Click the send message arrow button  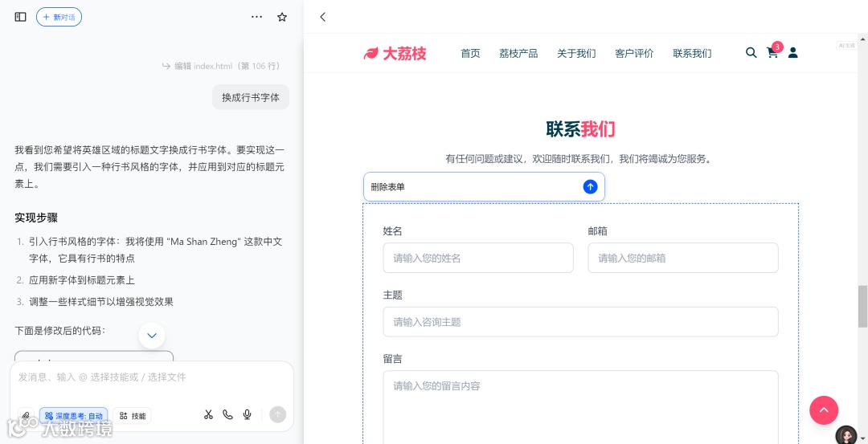(278, 415)
